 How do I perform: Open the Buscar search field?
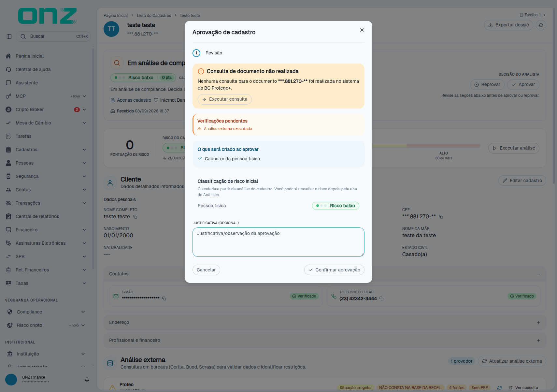(53, 36)
